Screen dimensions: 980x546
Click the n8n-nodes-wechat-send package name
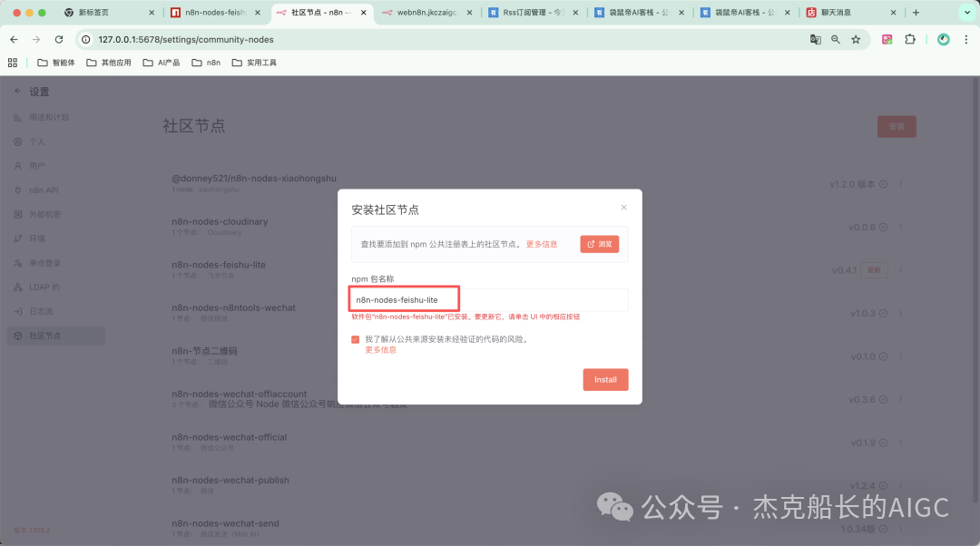tap(225, 523)
